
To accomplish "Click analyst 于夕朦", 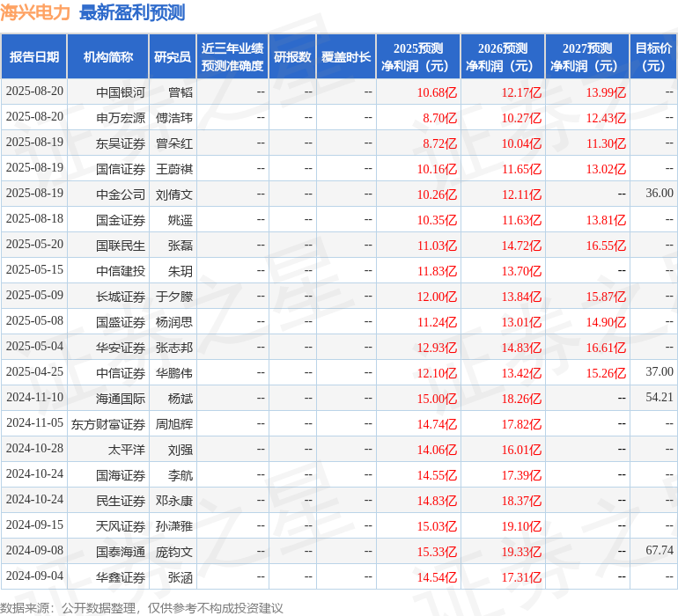I will [173, 296].
